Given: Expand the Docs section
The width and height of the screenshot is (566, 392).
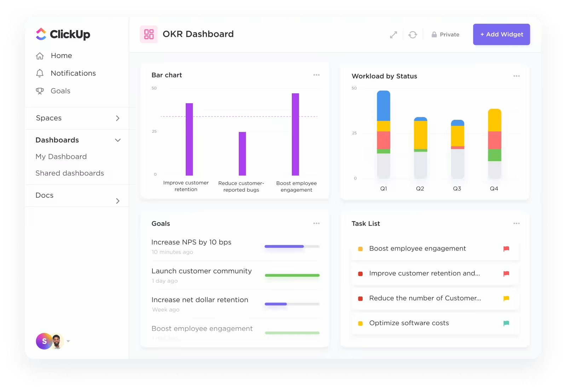Looking at the screenshot, I should [118, 201].
